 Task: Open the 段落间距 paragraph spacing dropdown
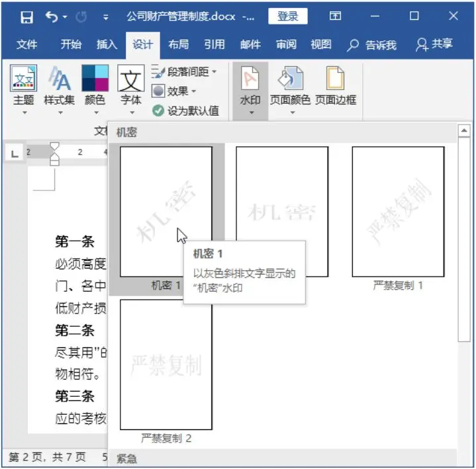184,72
